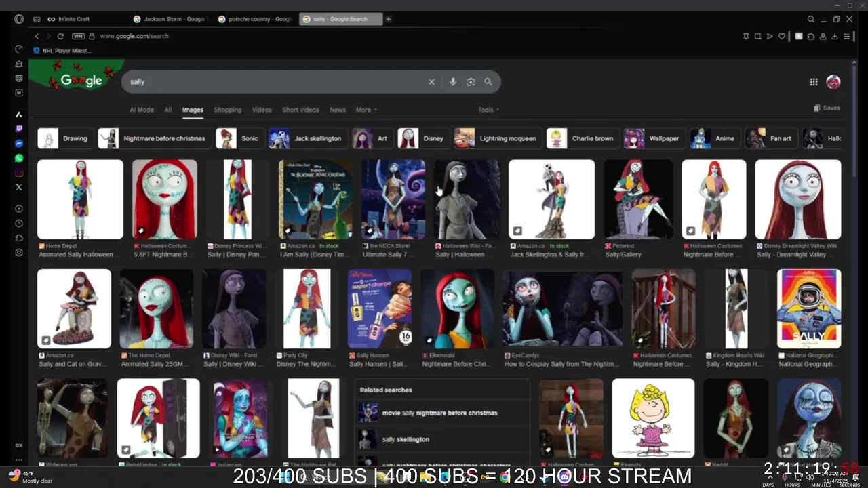This screenshot has width=868, height=488.
Task: Open Aria AI icon in sidebar
Action: (x=19, y=115)
